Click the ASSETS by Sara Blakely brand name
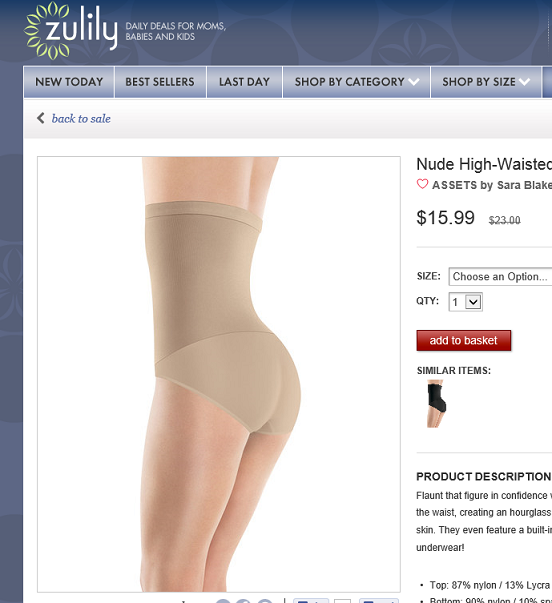552x603 pixels. tap(492, 185)
